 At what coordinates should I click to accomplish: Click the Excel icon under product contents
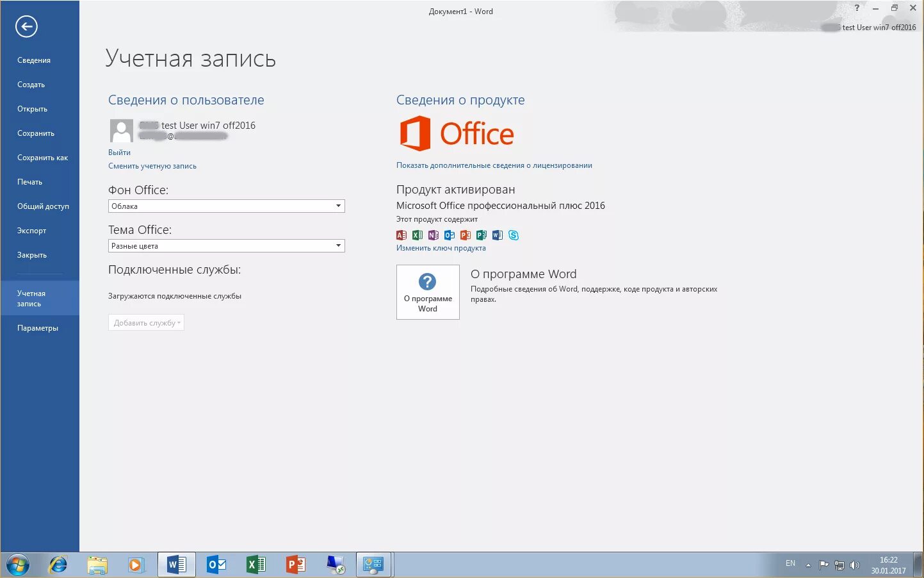point(417,235)
